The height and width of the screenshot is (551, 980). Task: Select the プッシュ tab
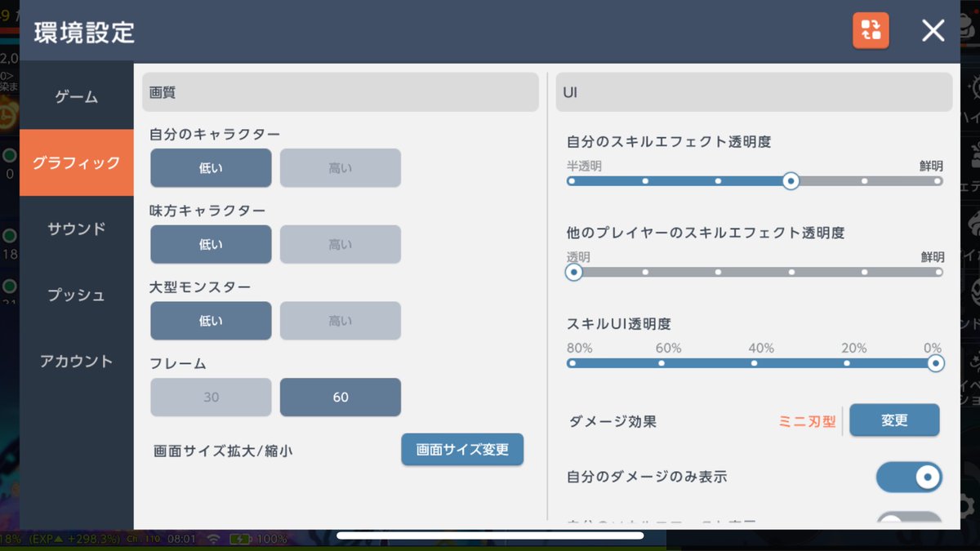coord(76,295)
